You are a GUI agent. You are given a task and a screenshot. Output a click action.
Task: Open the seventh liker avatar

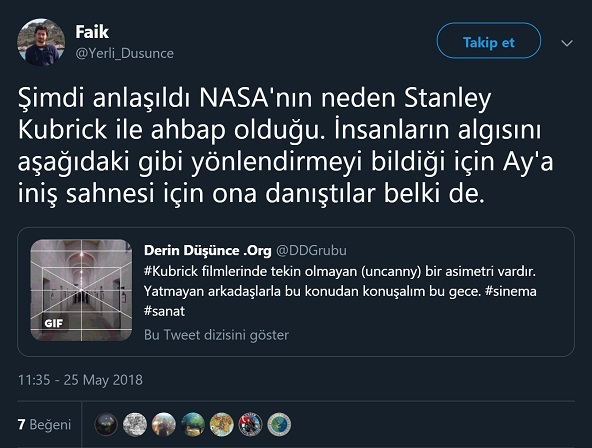click(x=279, y=425)
